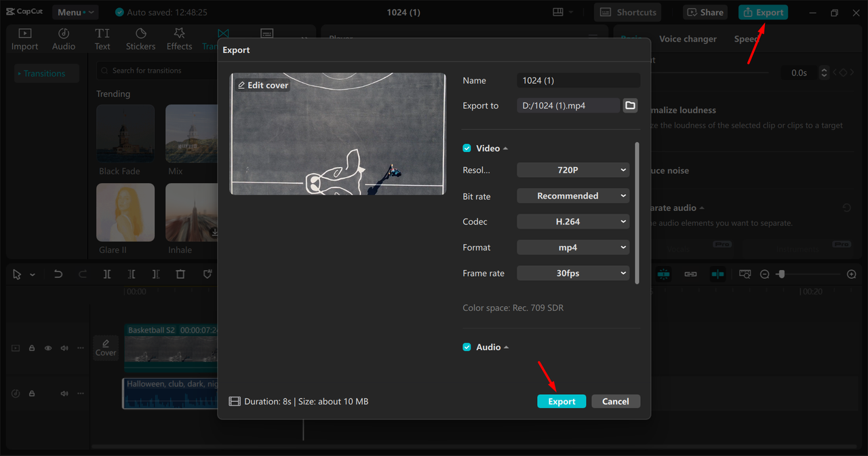Select the Mix transition thumbnail
The width and height of the screenshot is (868, 456).
(x=192, y=134)
